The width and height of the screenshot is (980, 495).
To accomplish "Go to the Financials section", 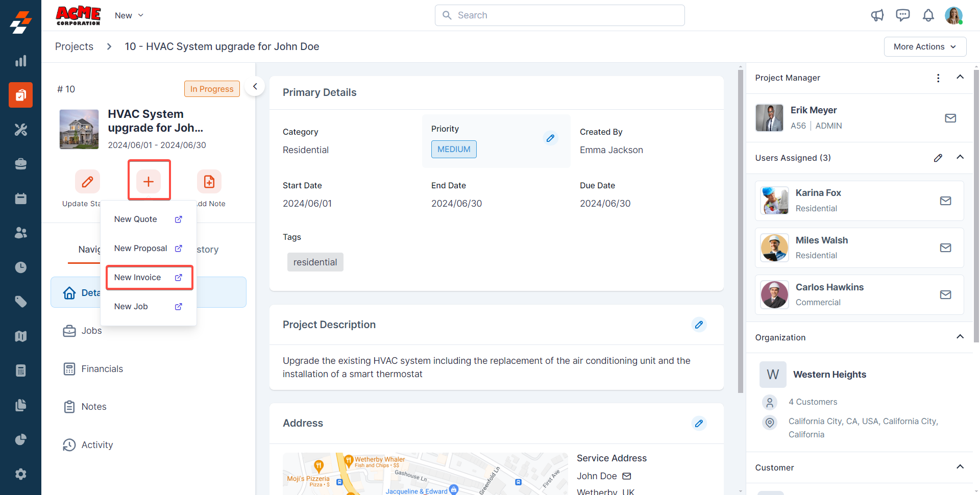I will coord(102,369).
